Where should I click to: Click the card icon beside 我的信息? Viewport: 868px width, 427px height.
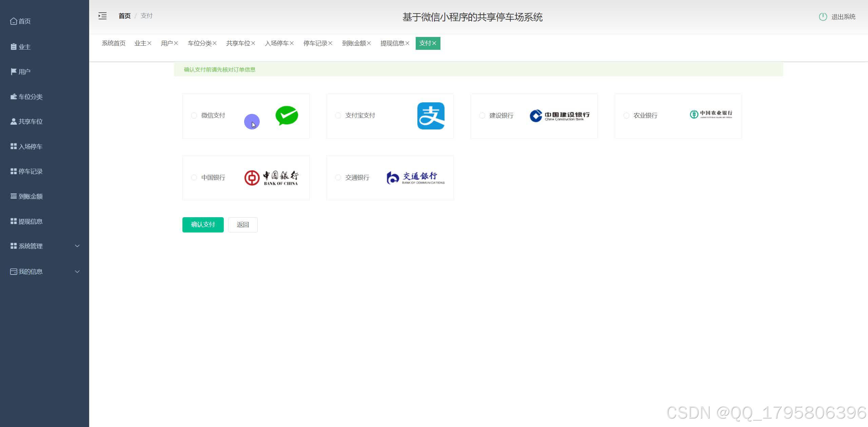[x=14, y=271]
